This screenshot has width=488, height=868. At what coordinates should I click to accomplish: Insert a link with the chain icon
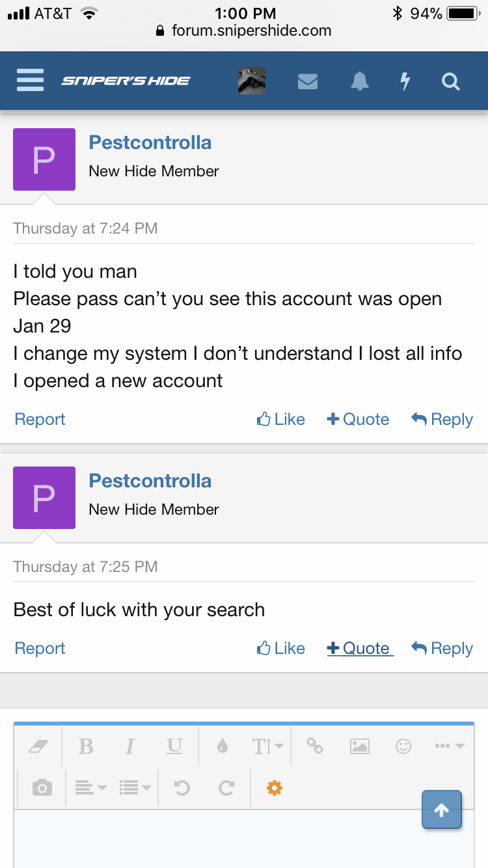pyautogui.click(x=315, y=746)
